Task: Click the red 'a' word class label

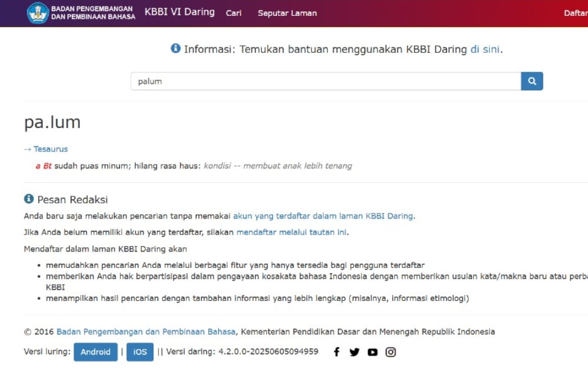Action: [38, 166]
